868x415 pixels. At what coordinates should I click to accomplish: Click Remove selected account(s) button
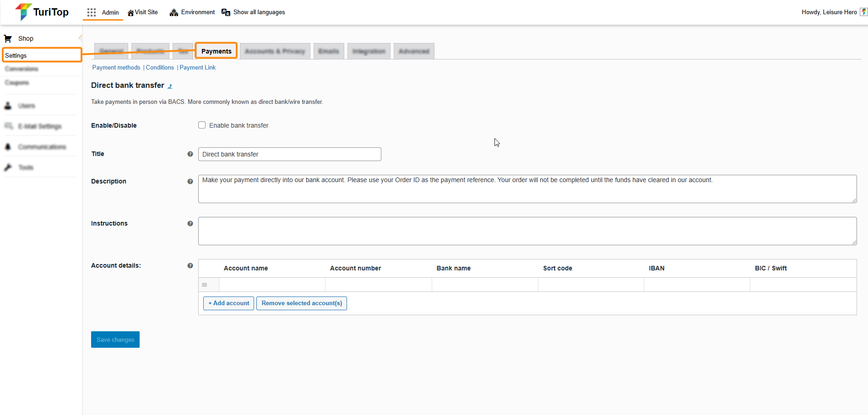(302, 303)
